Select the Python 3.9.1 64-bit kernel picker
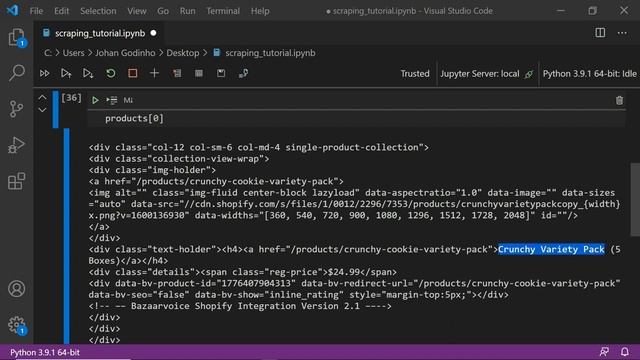The width and height of the screenshot is (640, 360). (589, 74)
